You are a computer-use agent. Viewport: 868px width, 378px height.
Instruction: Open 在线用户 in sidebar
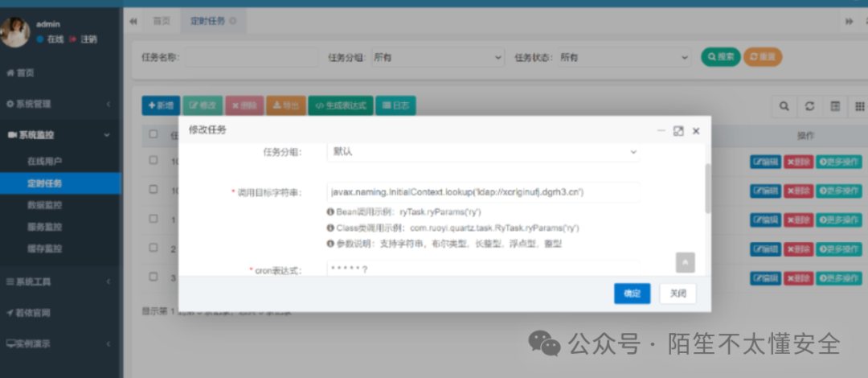click(x=44, y=162)
